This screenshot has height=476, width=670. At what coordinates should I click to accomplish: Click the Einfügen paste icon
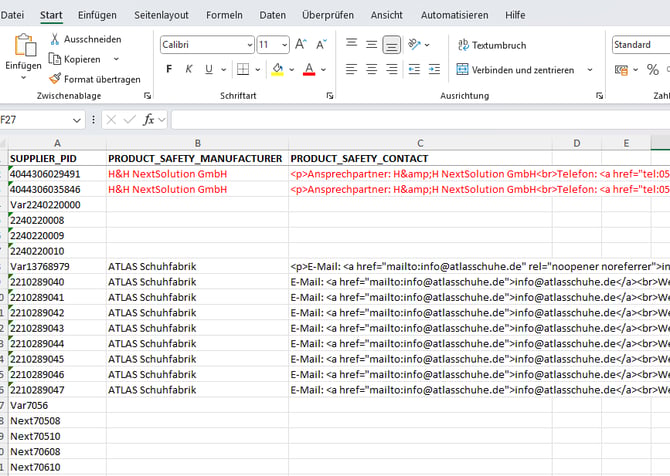pyautogui.click(x=23, y=45)
